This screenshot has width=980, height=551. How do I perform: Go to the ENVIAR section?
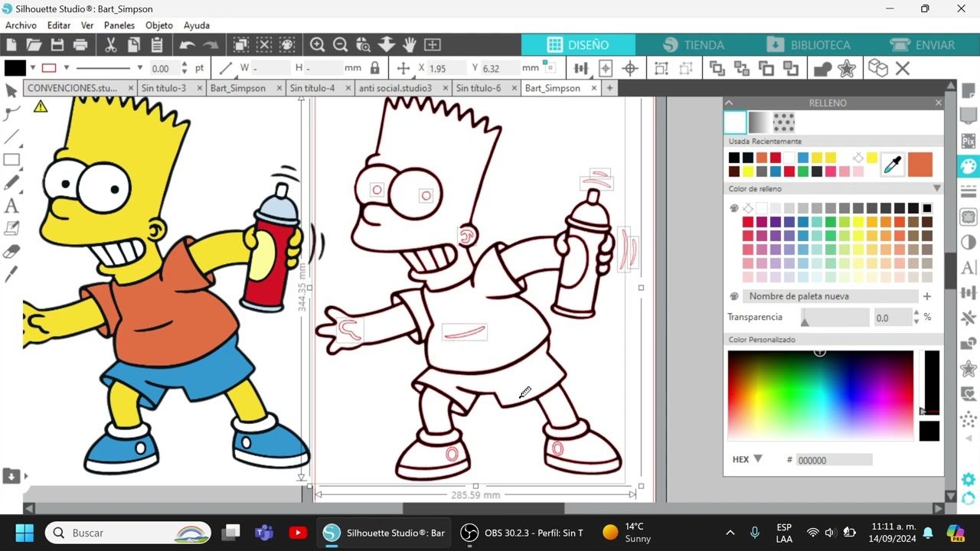point(923,45)
